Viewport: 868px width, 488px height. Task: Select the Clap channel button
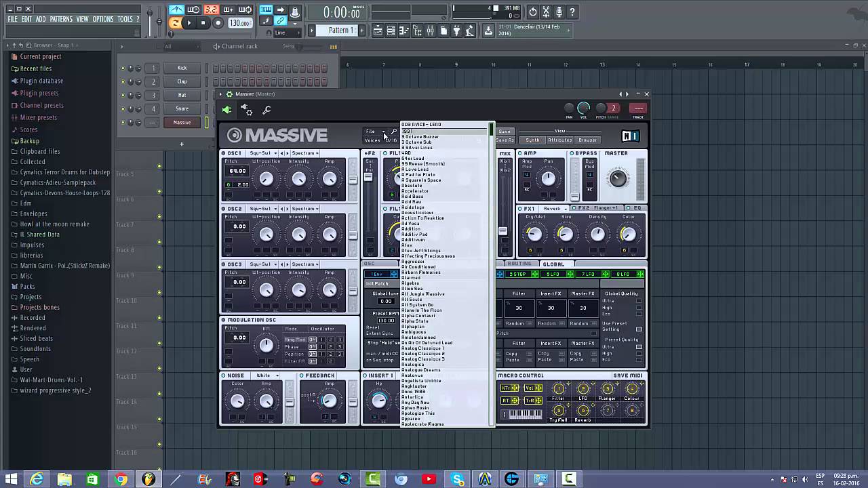(x=182, y=81)
